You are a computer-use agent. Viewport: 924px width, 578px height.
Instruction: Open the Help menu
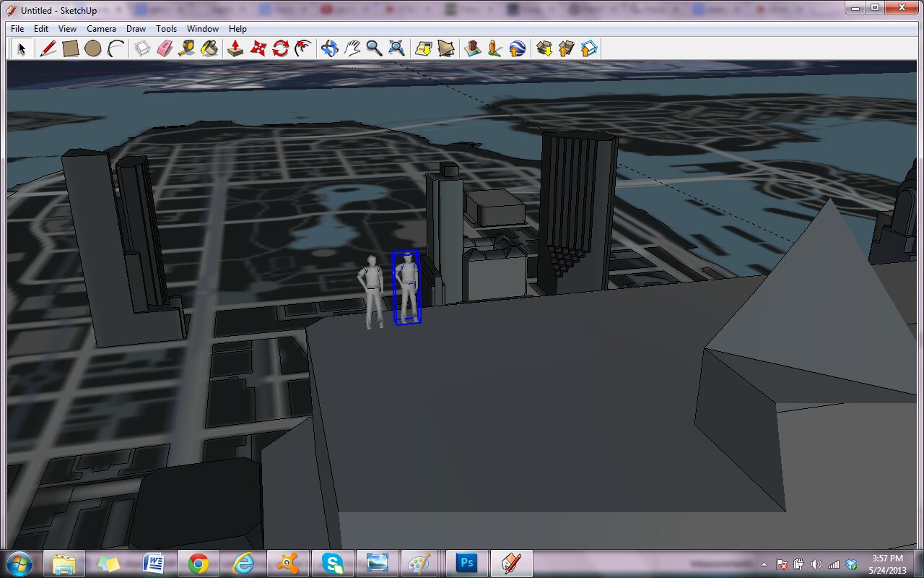point(237,29)
